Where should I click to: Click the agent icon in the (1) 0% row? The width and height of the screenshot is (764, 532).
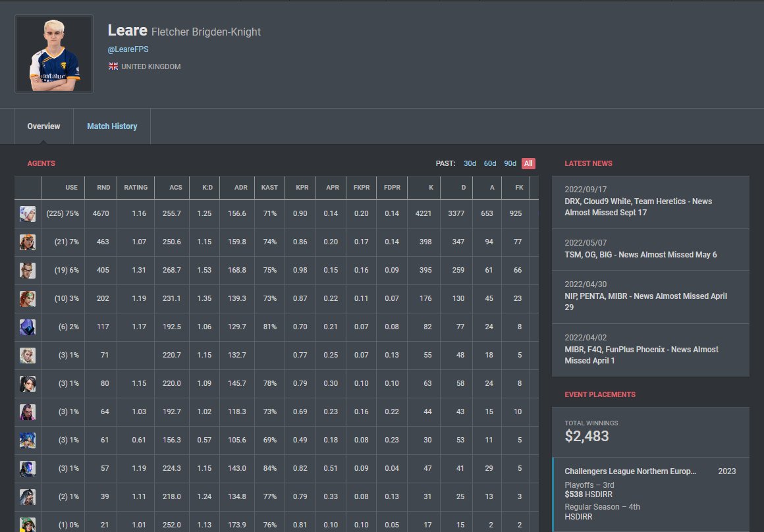[x=27, y=525]
